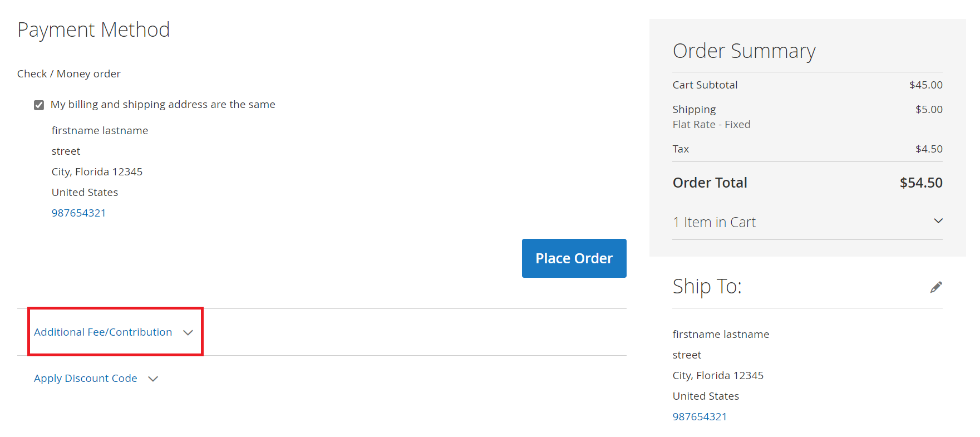Click the 'My billing and shipping address are the same' label
The image size is (980, 437).
[162, 105]
